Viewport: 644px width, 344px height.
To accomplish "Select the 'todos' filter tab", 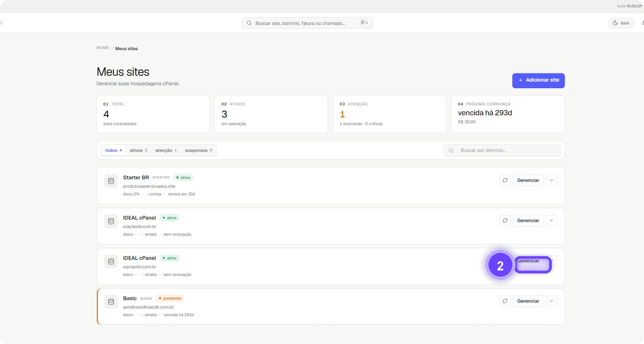I will (113, 150).
